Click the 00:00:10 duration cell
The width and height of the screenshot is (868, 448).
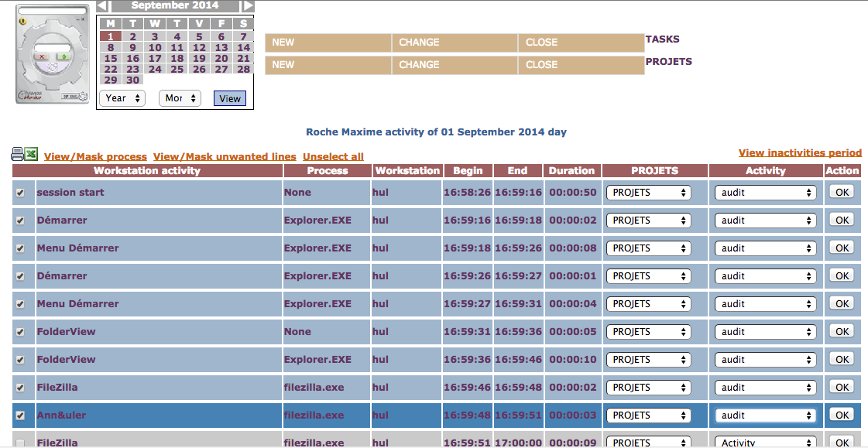click(x=573, y=360)
